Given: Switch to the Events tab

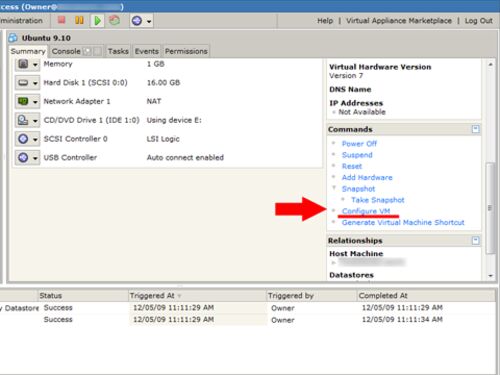Looking at the screenshot, I should tap(147, 51).
